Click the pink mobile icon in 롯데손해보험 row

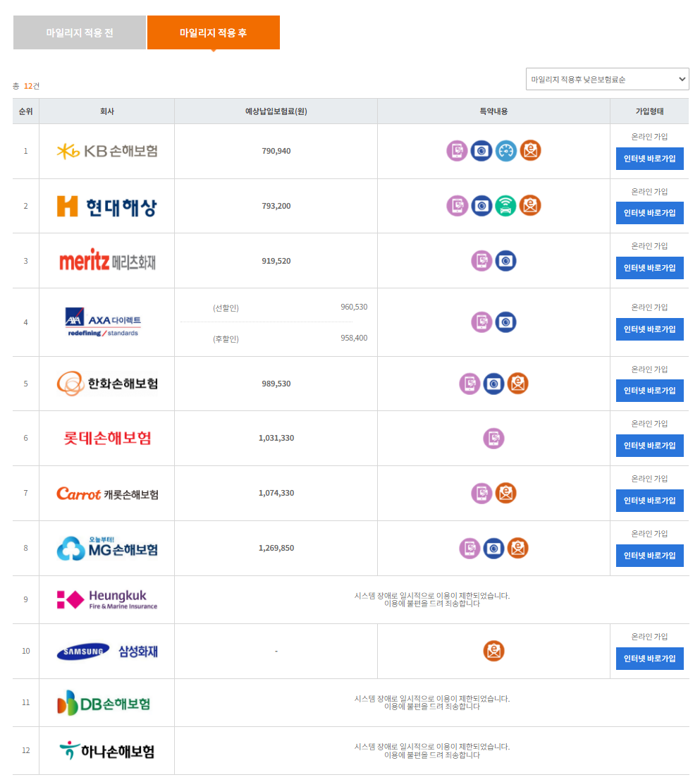tap(493, 439)
